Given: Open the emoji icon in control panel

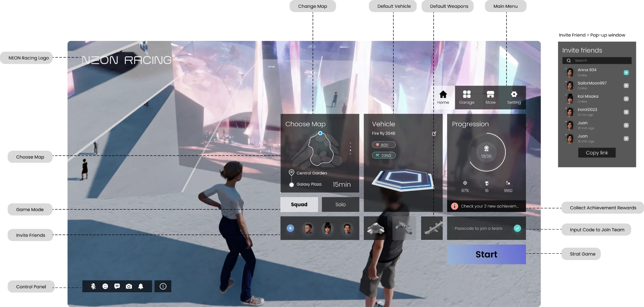Looking at the screenshot, I should coord(105,286).
